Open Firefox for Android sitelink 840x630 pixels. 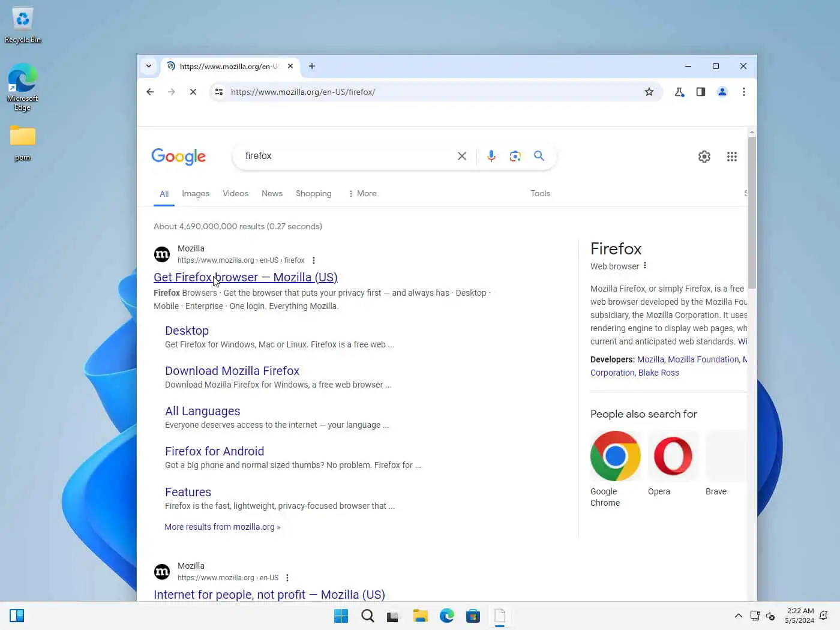tap(214, 451)
